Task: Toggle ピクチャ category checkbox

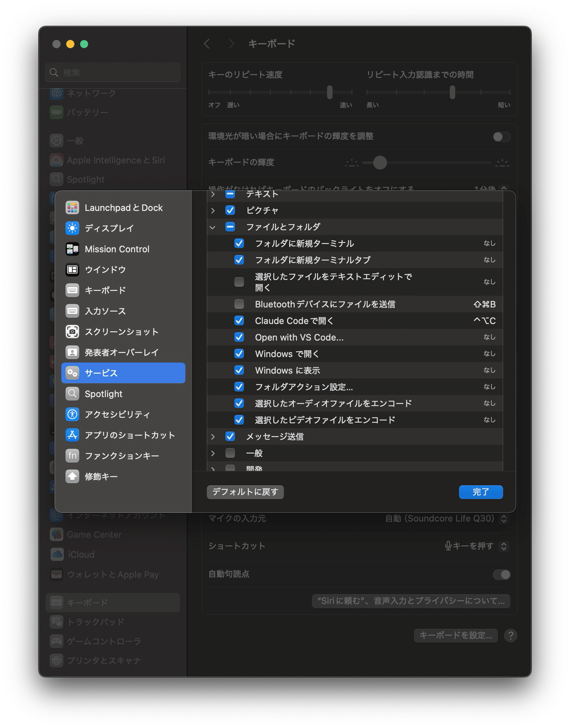Action: click(x=230, y=211)
